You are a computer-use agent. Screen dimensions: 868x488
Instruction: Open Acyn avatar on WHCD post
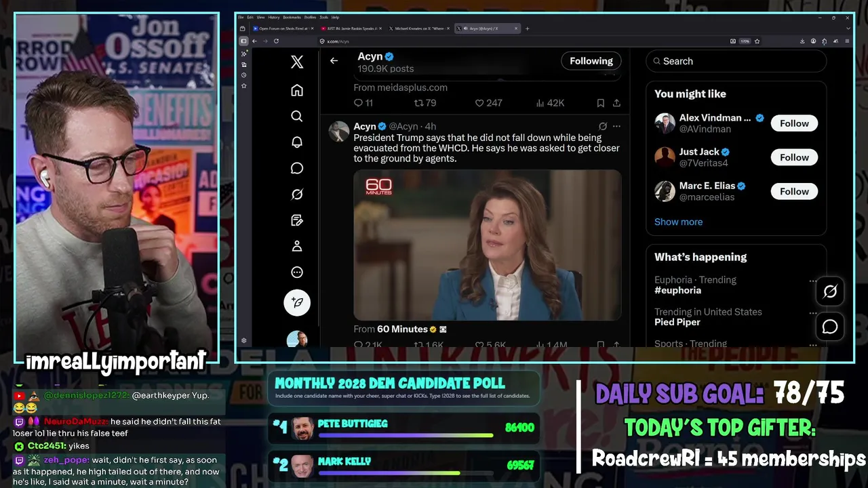pyautogui.click(x=339, y=131)
